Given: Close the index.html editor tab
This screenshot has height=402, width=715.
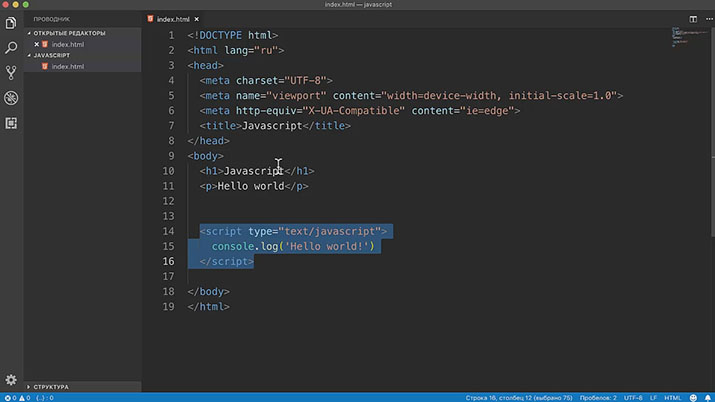Looking at the screenshot, I should pyautogui.click(x=197, y=19).
